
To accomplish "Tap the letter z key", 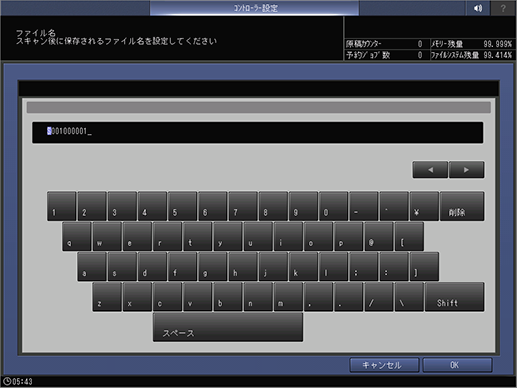I will 107,297.
